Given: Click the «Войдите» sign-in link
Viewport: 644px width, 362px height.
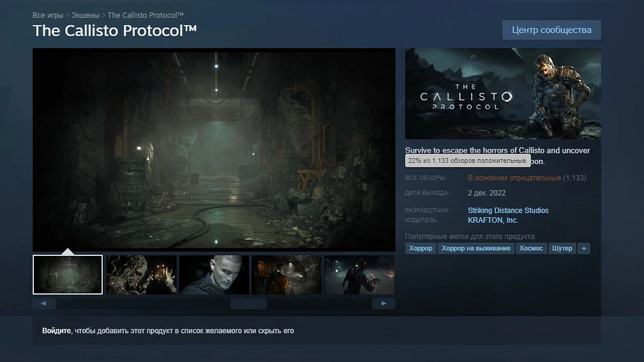Looking at the screenshot, I should [56, 331].
